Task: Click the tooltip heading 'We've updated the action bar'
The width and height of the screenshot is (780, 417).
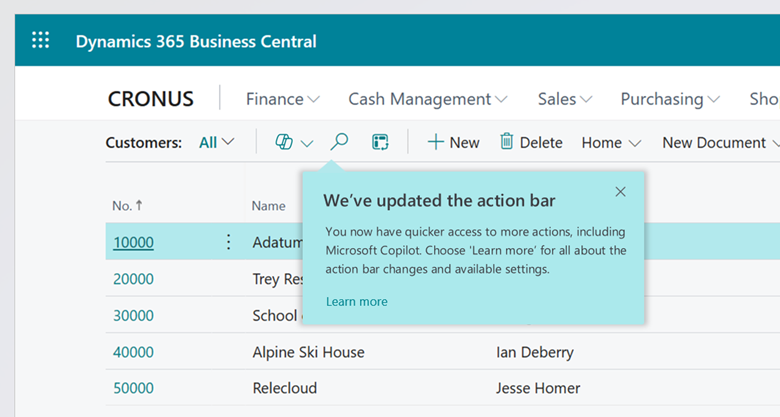Action: pos(439,201)
